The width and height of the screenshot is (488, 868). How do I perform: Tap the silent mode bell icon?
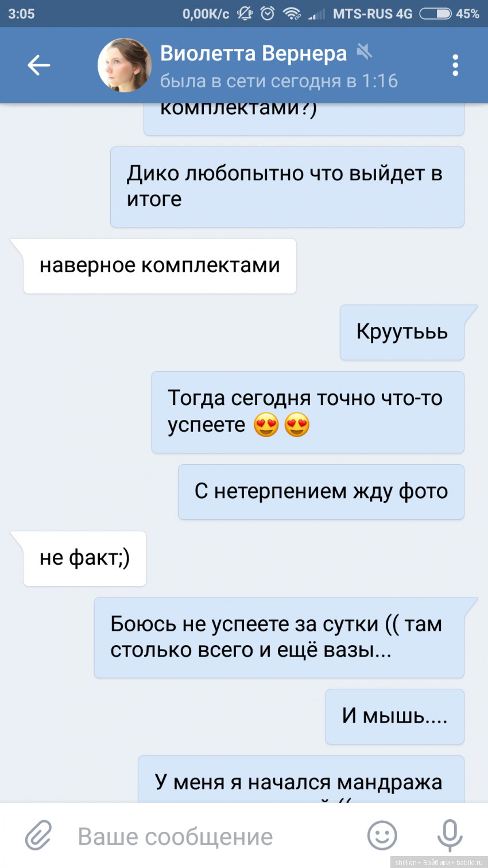coord(245,13)
